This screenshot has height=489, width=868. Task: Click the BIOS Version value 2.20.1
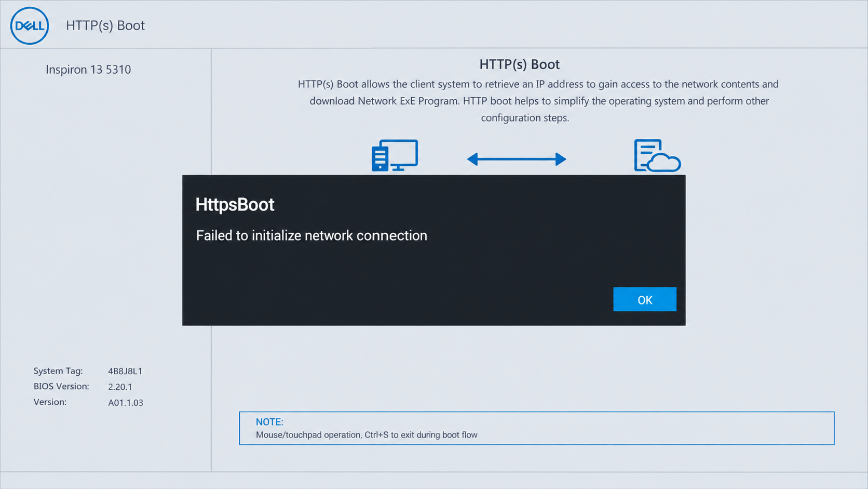[120, 387]
